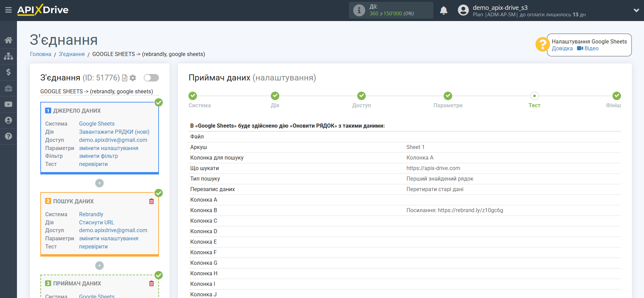Click the Перетирати старі дані value
This screenshot has width=644, height=298.
[435, 189]
